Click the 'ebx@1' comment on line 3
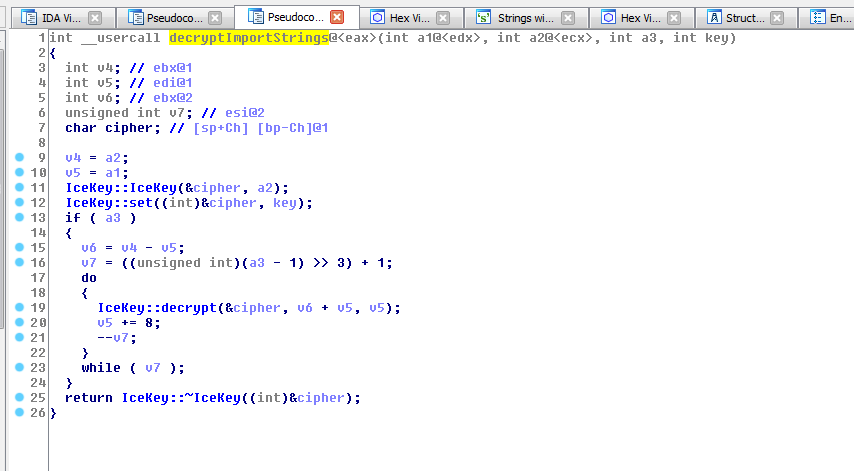The image size is (854, 471). (173, 68)
